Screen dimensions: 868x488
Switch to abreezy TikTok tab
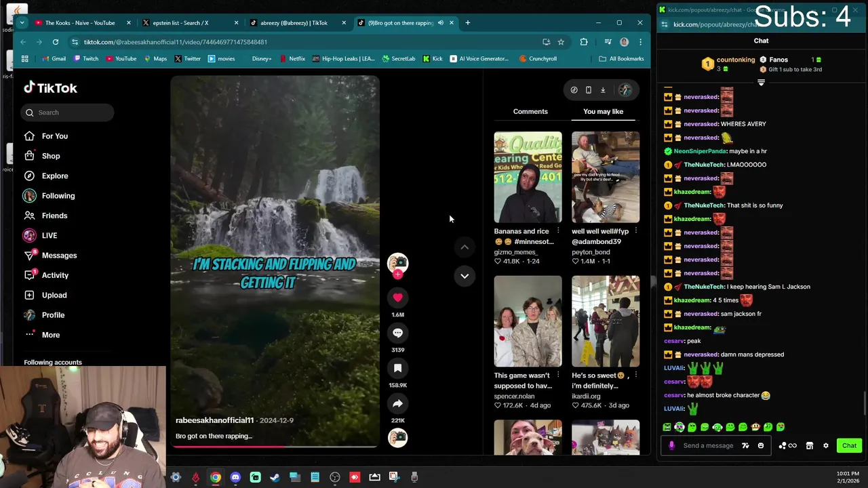(298, 23)
